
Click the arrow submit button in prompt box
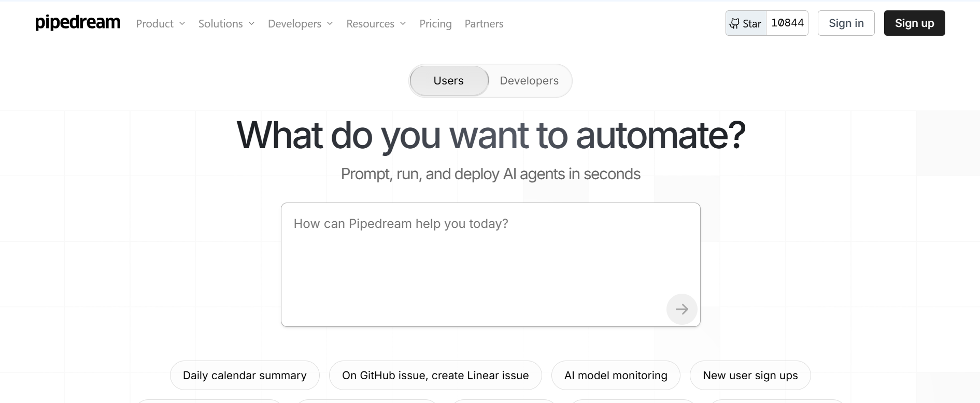pyautogui.click(x=681, y=309)
